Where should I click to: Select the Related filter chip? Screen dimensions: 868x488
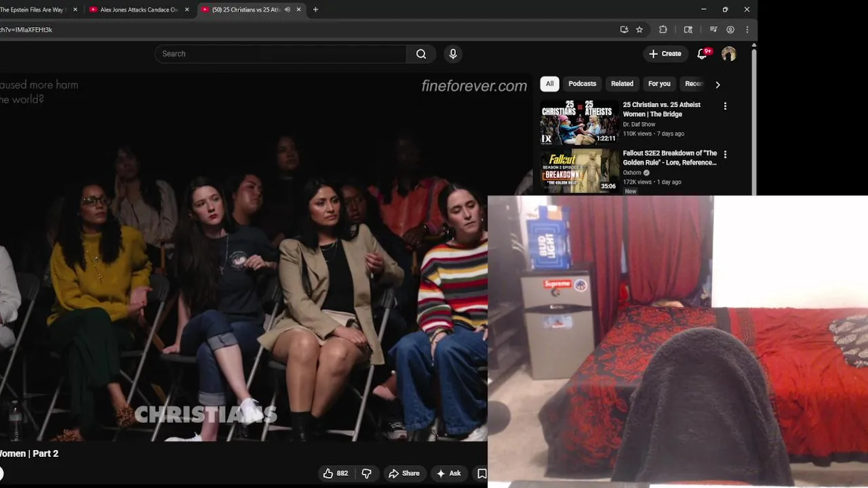[x=622, y=83]
